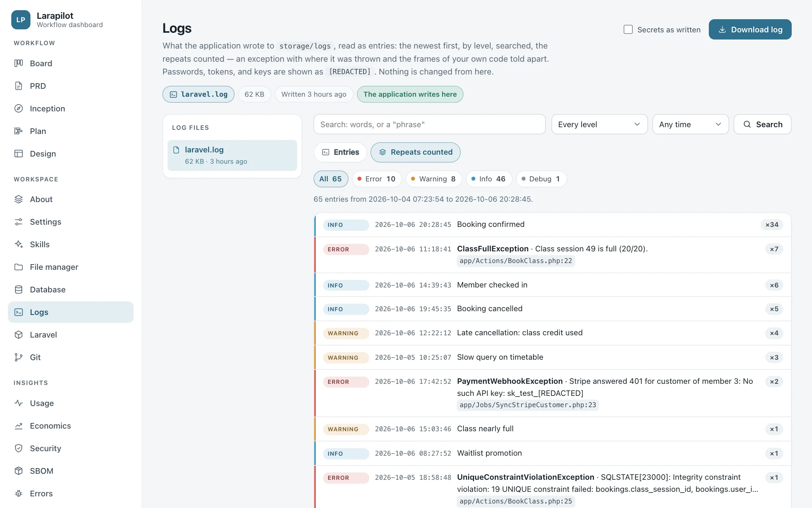This screenshot has height=508, width=812.
Task: Filter by Error 10 level
Action: point(377,179)
